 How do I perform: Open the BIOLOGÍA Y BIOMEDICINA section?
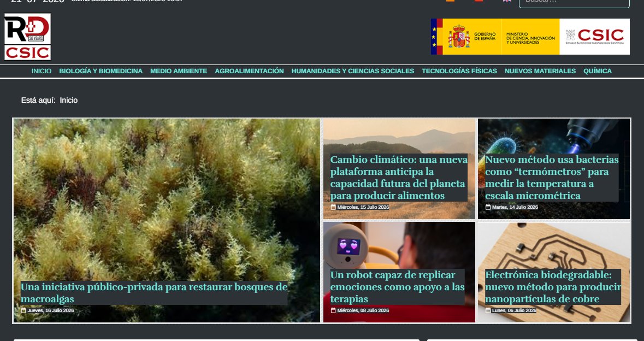pyautogui.click(x=101, y=71)
